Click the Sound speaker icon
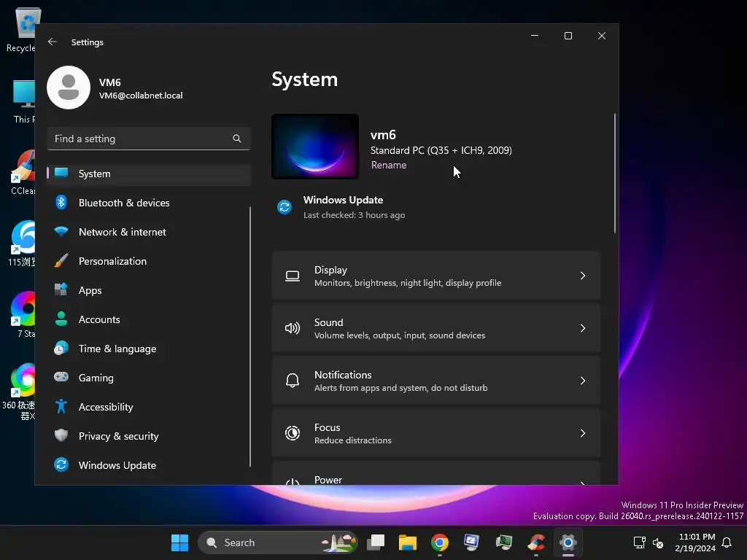The height and width of the screenshot is (560, 747). [x=293, y=328]
